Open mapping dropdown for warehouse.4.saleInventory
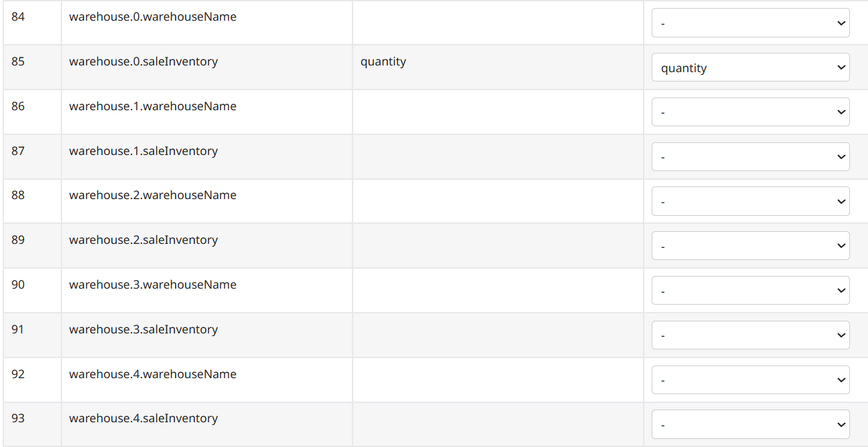Screen dimensions: 868x447 tap(750, 424)
